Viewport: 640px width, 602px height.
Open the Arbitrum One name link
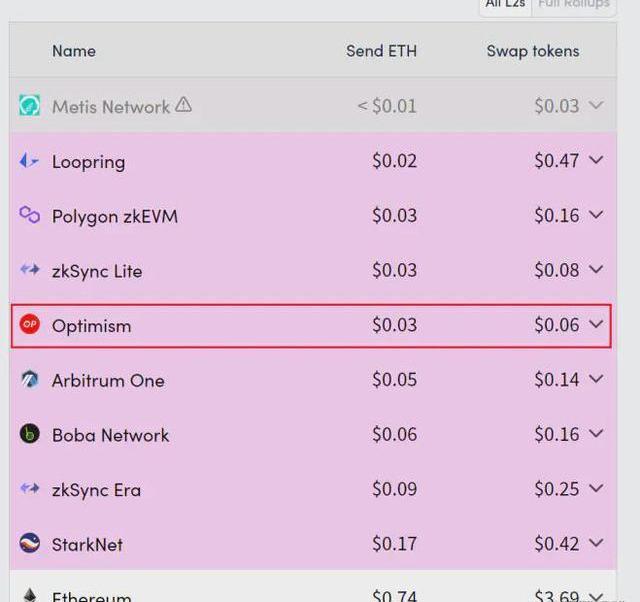(x=108, y=381)
